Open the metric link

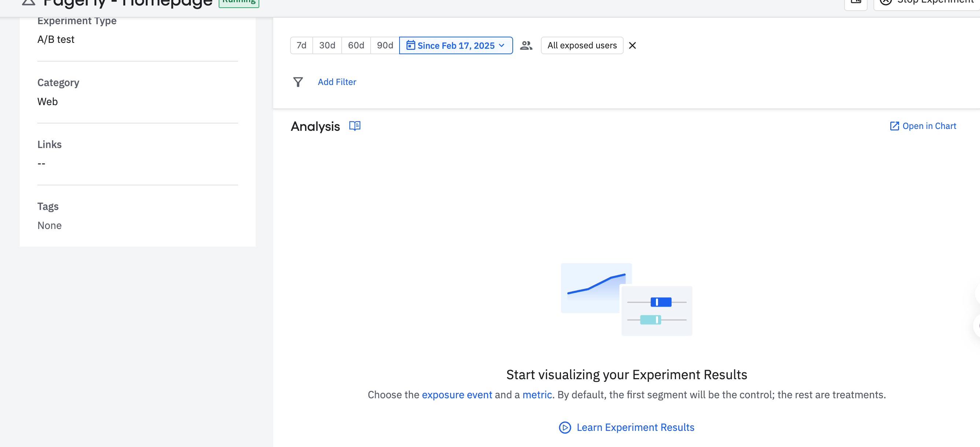[537, 395]
